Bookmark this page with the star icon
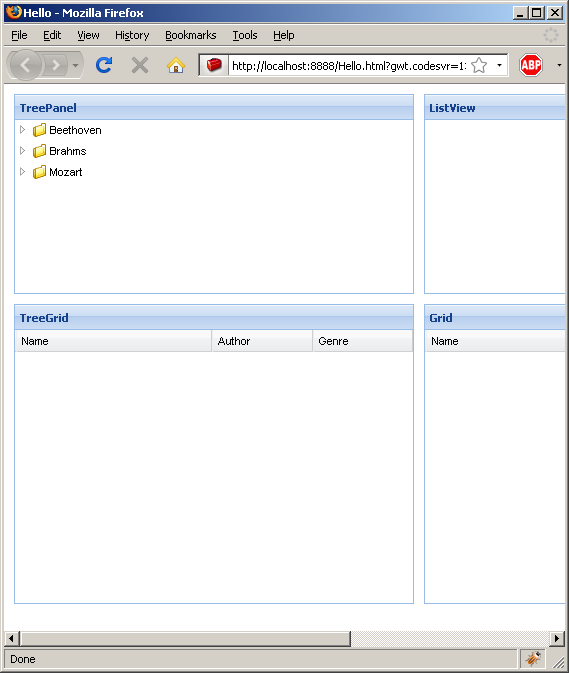The width and height of the screenshot is (569, 673). click(479, 66)
